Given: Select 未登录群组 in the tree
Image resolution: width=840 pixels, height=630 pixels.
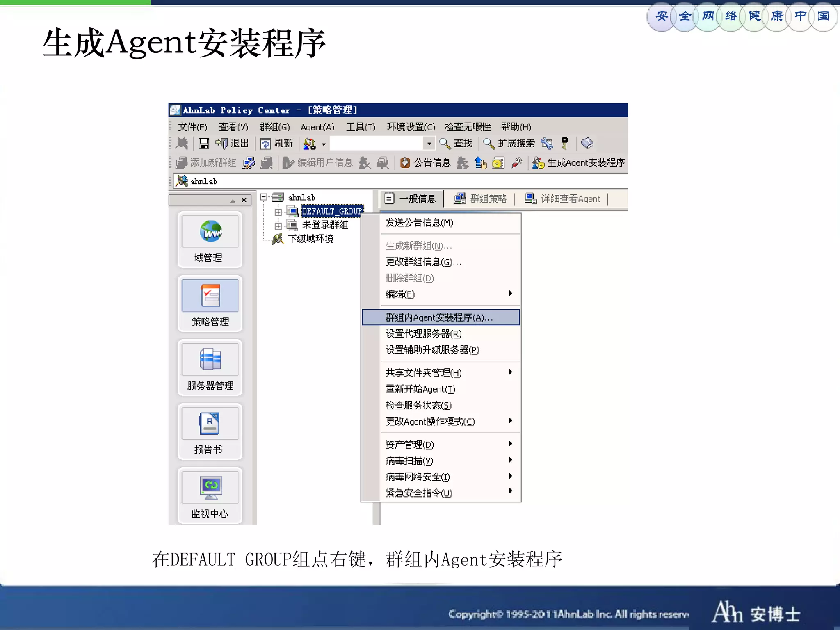Looking at the screenshot, I should [325, 225].
